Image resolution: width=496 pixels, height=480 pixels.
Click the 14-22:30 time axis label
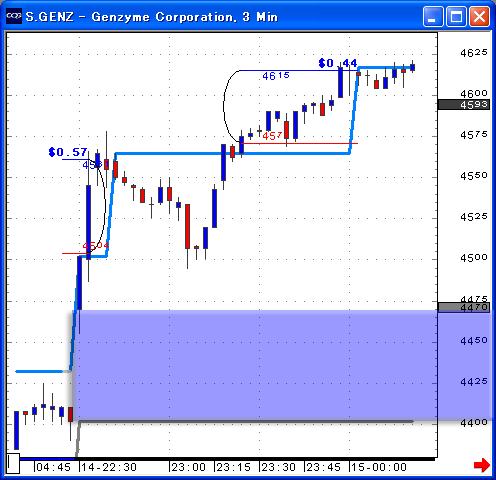[x=109, y=467]
